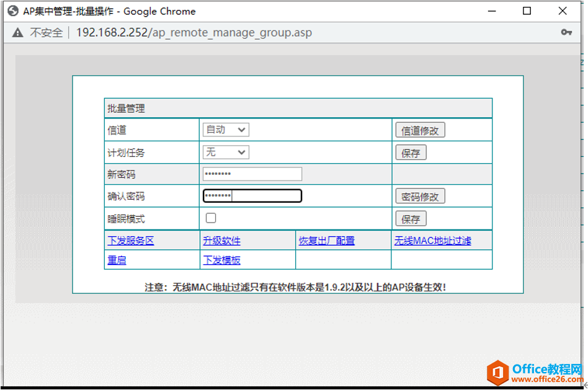Minimize the Chrome window
Image resolution: width=588 pixels, height=390 pixels.
pos(492,11)
